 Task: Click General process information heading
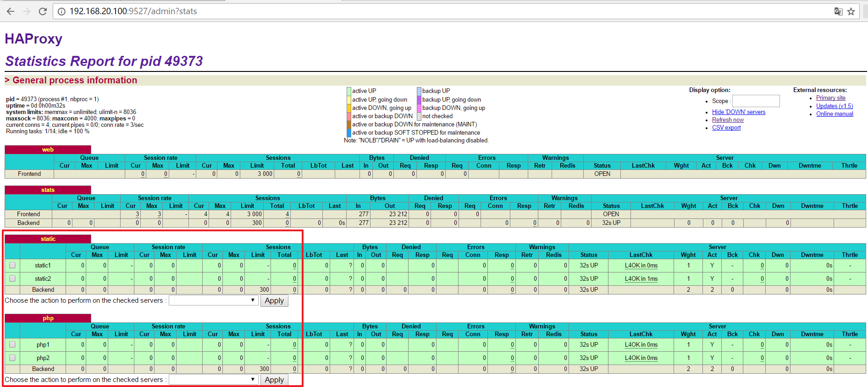75,80
